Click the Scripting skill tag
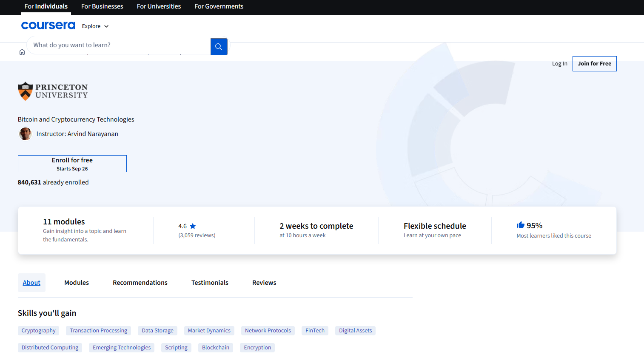644x363 pixels. 176,348
